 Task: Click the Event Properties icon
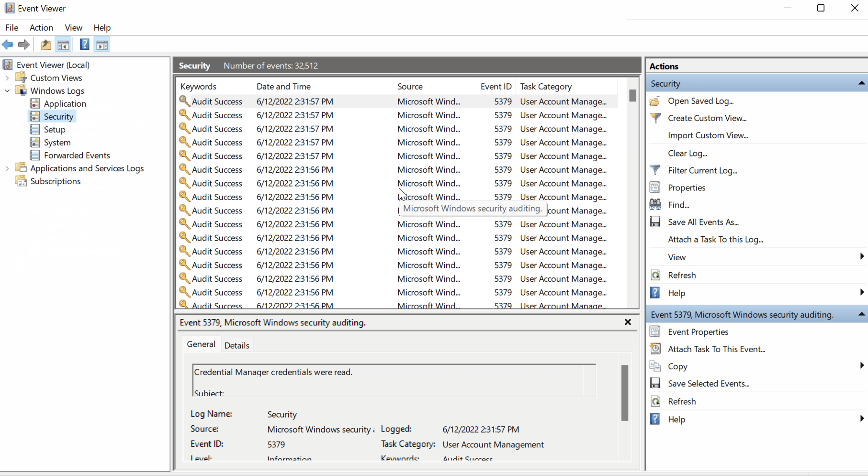coord(655,332)
